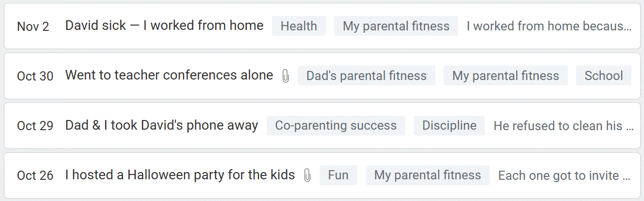
Task: Select My parental fitness tag on Oct 30 entry
Action: 505,76
